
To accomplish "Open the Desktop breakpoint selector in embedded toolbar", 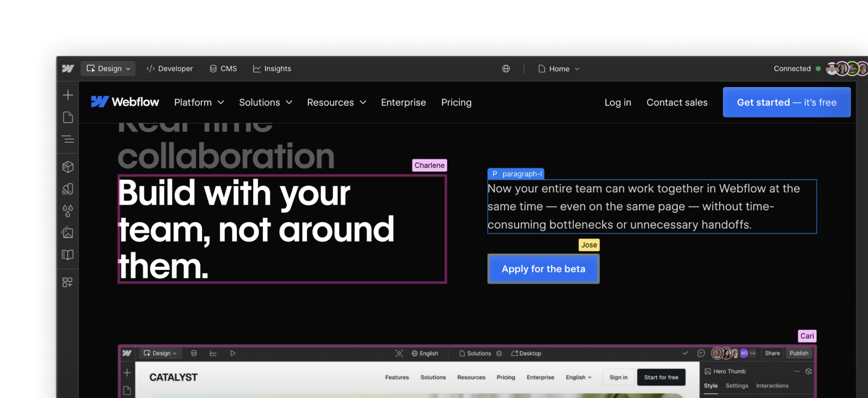I will 526,353.
